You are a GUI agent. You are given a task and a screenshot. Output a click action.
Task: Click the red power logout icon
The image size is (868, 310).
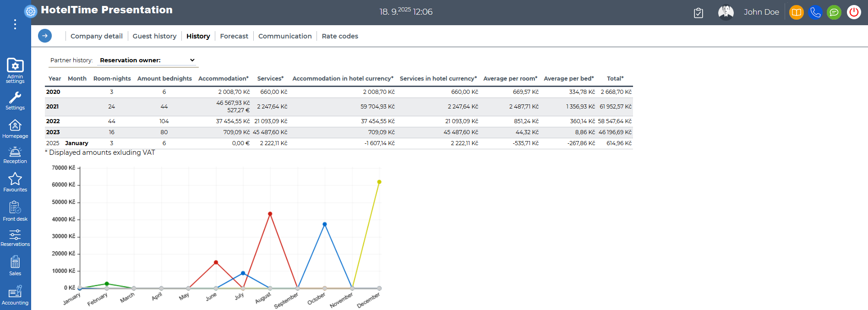[x=854, y=12]
